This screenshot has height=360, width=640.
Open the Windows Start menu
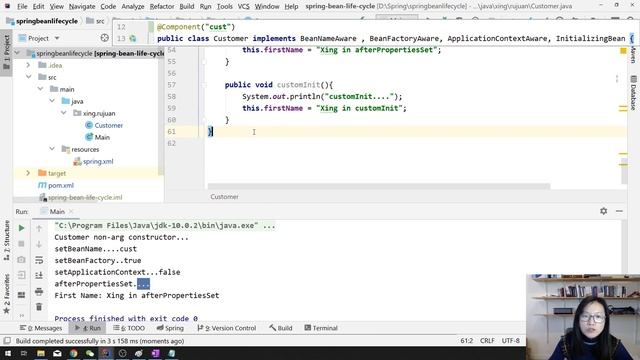pos(7,353)
